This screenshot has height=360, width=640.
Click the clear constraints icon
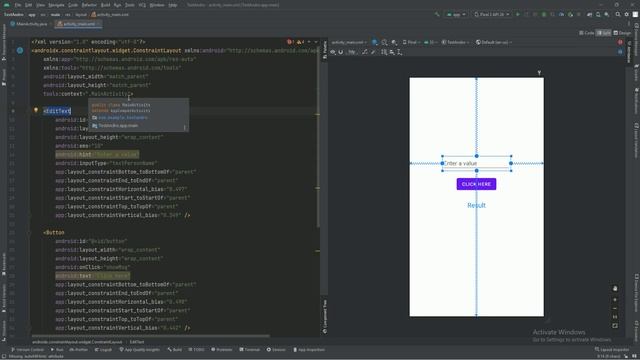click(364, 52)
